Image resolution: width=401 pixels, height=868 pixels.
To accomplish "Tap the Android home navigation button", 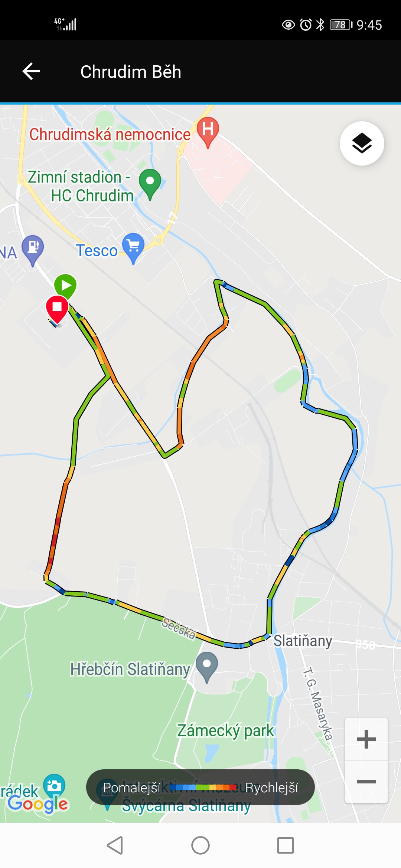I will pos(200,845).
